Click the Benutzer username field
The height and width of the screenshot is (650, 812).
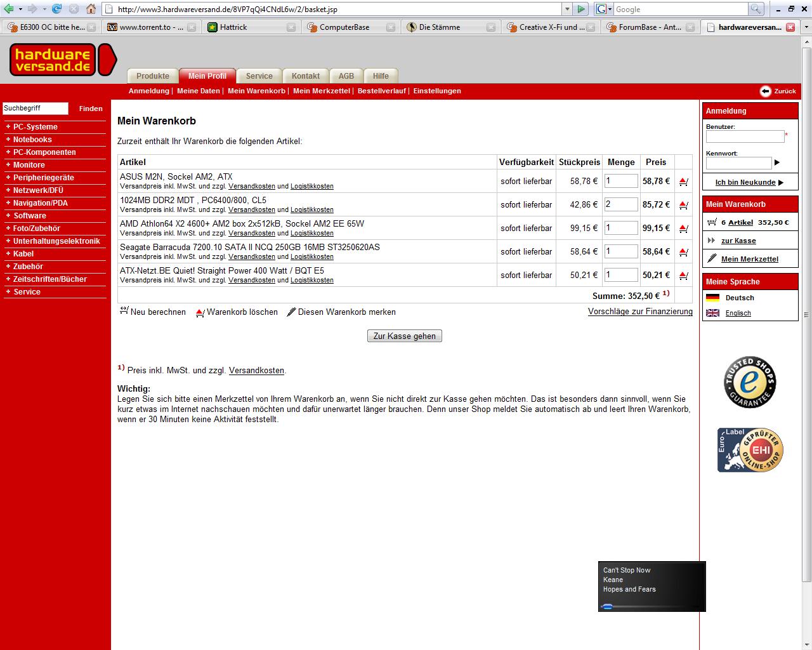tap(745, 136)
